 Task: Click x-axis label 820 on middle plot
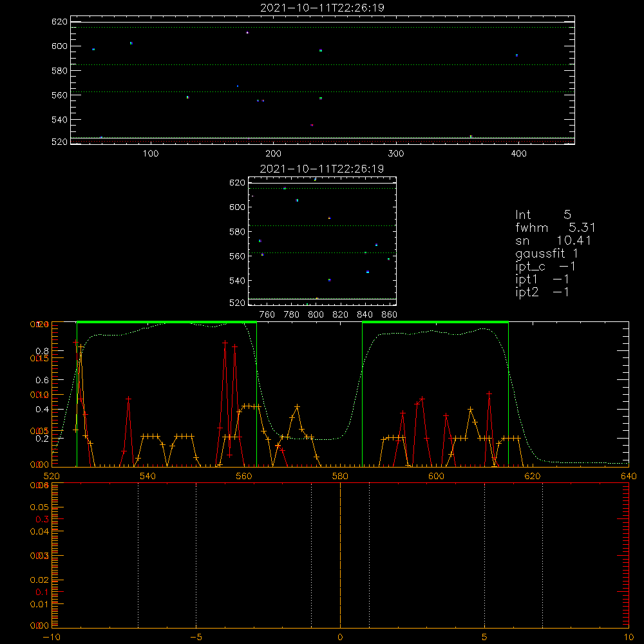pyautogui.click(x=341, y=315)
